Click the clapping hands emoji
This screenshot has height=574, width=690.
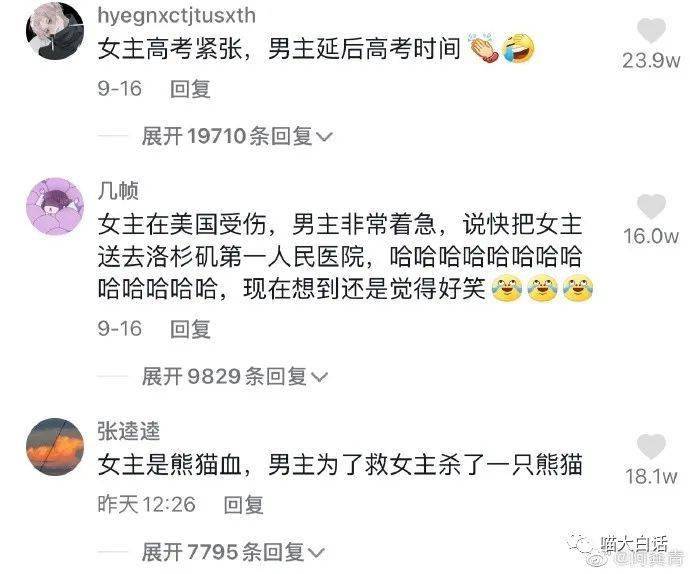tap(483, 48)
